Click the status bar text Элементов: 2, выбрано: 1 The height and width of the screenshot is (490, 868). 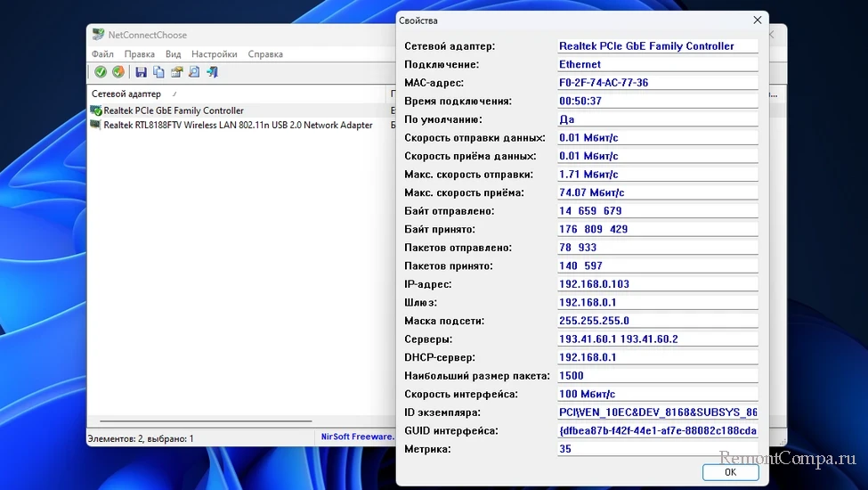click(x=141, y=438)
